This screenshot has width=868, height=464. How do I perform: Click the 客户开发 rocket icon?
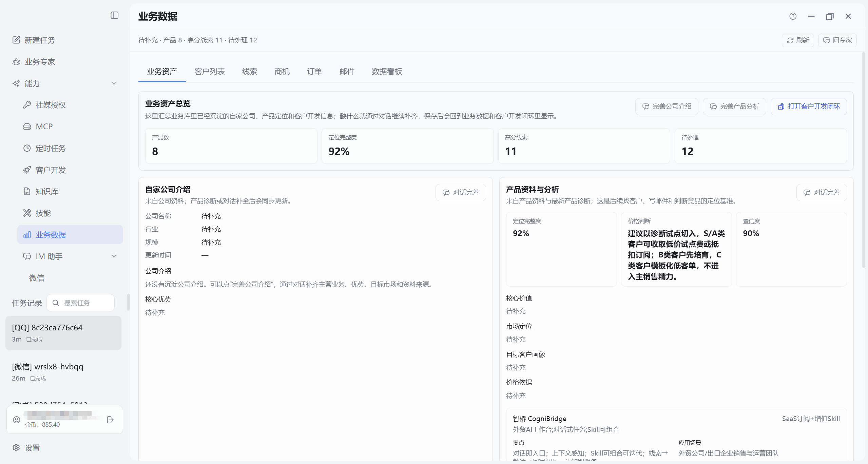point(27,170)
